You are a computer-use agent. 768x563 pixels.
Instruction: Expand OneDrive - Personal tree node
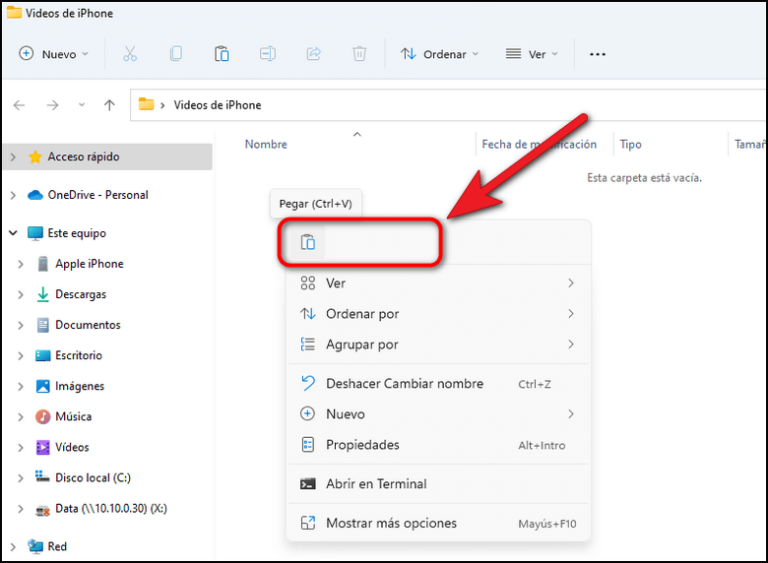[13, 195]
